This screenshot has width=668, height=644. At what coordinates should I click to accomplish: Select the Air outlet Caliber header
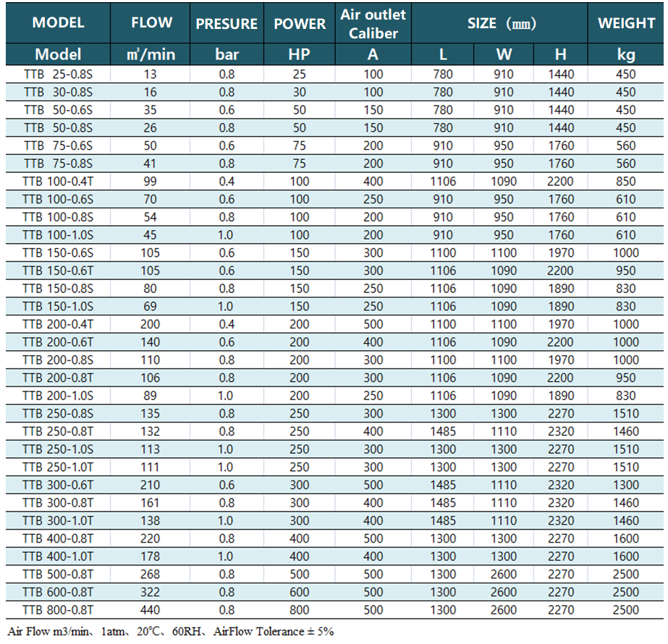[373, 23]
